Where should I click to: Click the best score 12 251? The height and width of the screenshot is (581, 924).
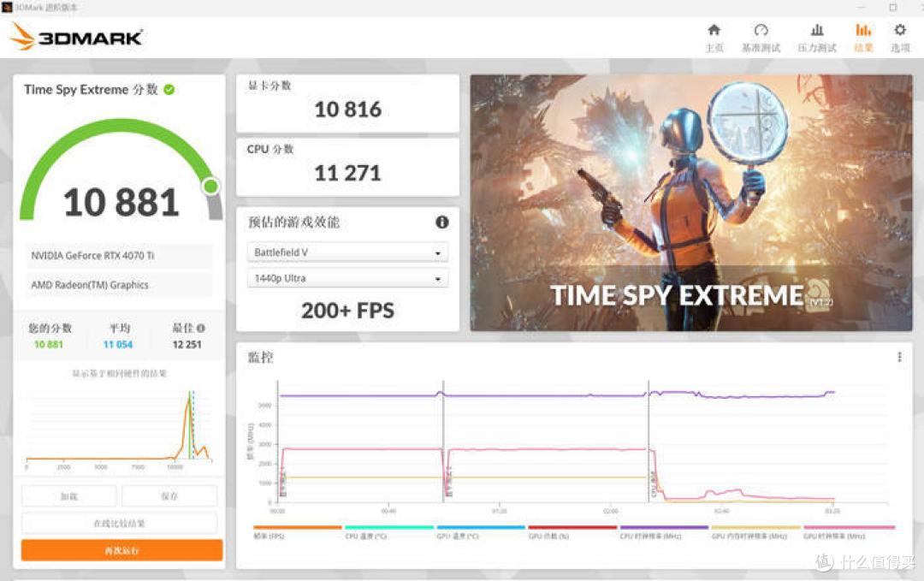pyautogui.click(x=187, y=344)
